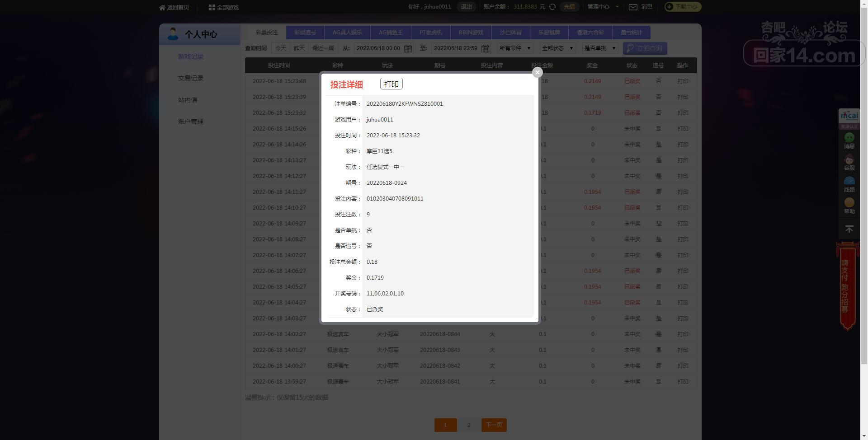
Task: Click the back-to-top arrow icon
Action: click(849, 229)
